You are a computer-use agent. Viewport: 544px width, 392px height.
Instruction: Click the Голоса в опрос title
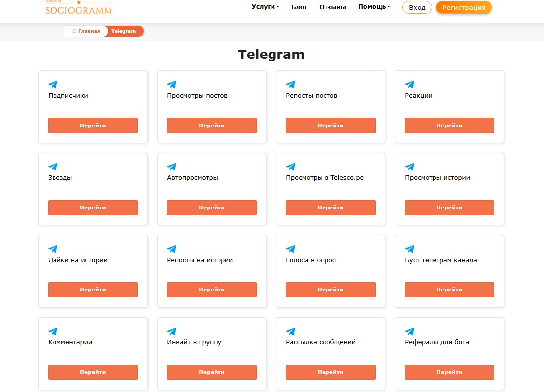[x=311, y=260]
